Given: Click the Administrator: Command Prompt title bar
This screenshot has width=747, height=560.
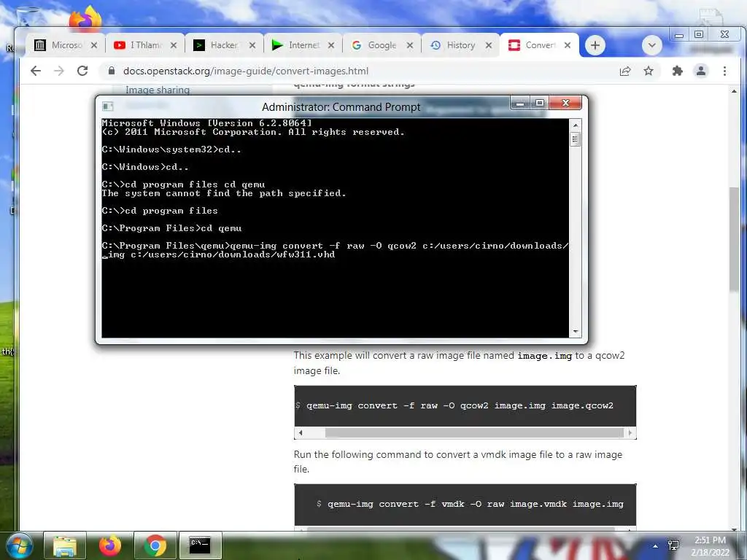Looking at the screenshot, I should pyautogui.click(x=341, y=106).
